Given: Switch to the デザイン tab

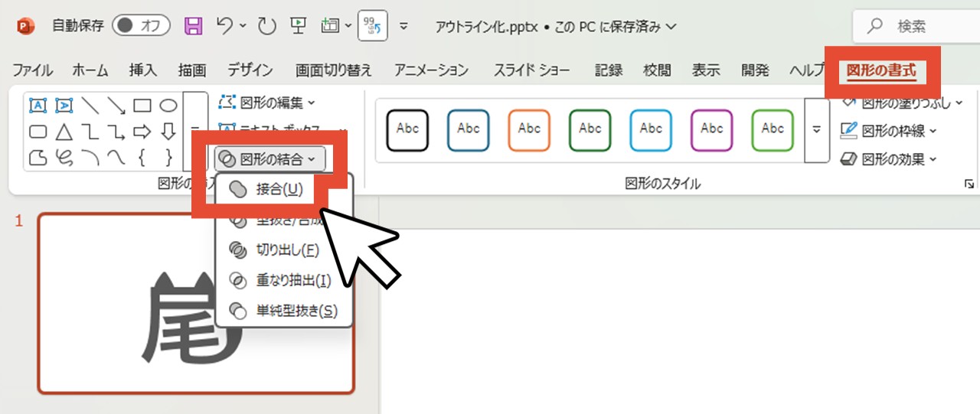Looking at the screenshot, I should 250,70.
